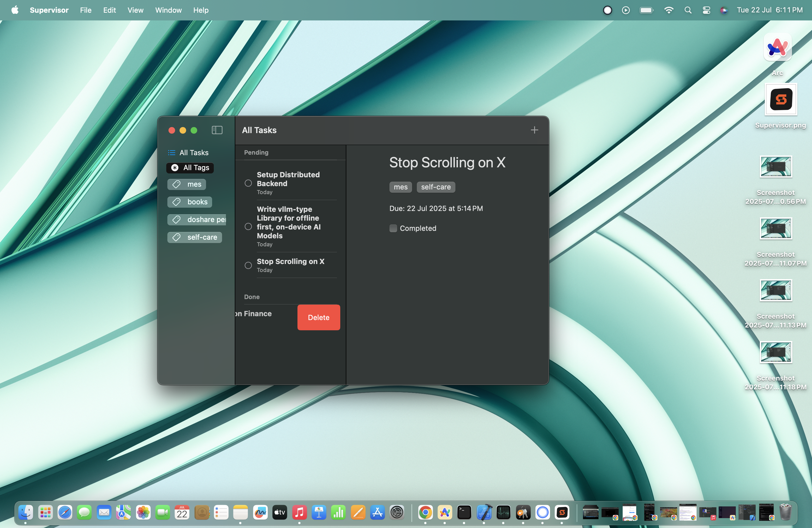
Task: Open Messages from the Dock
Action: pos(84,512)
